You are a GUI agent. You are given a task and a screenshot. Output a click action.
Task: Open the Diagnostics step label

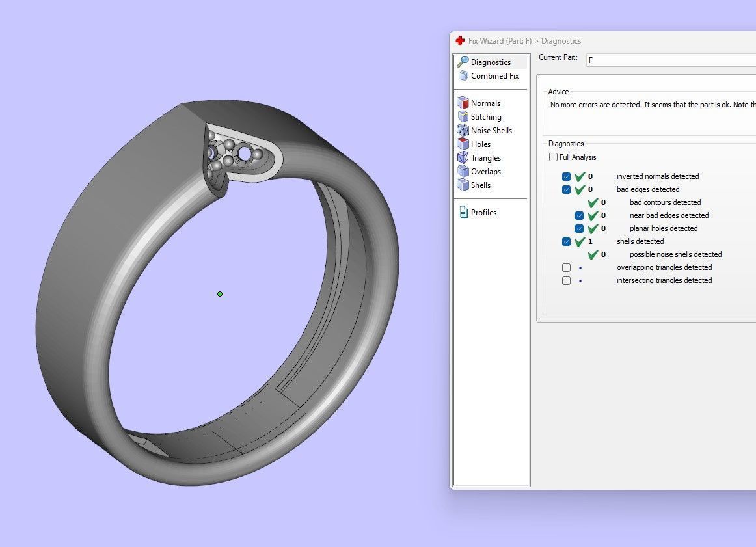[491, 62]
